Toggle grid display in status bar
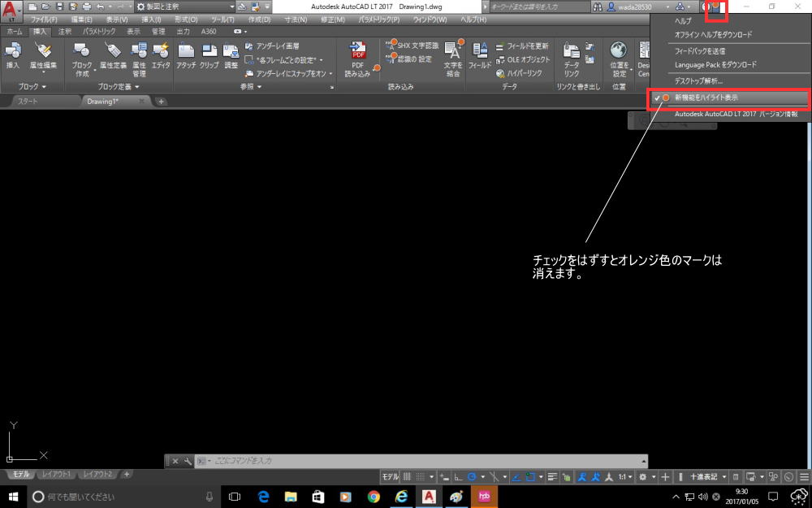This screenshot has height=508, width=812. click(407, 477)
